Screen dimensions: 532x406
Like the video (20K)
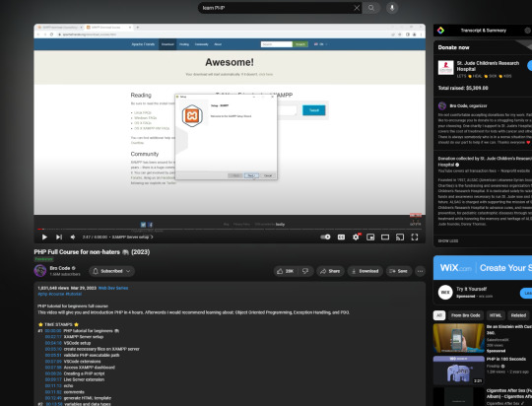click(286, 271)
